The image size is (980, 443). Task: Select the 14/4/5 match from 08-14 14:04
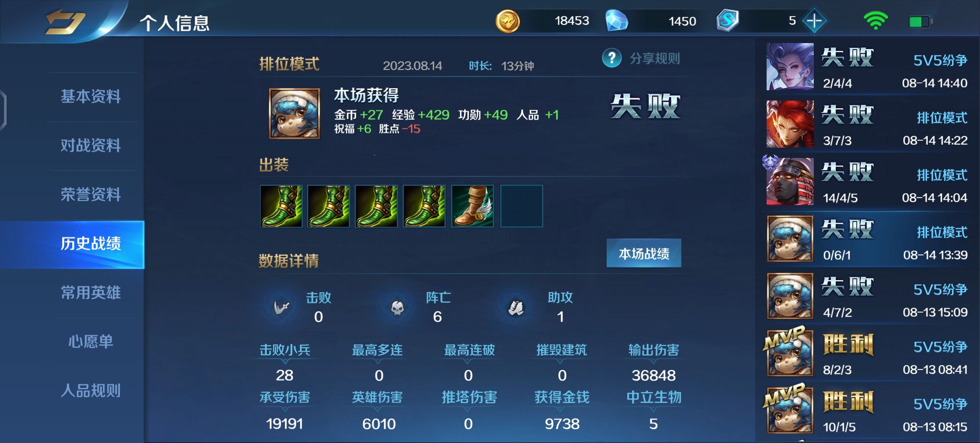click(x=867, y=182)
